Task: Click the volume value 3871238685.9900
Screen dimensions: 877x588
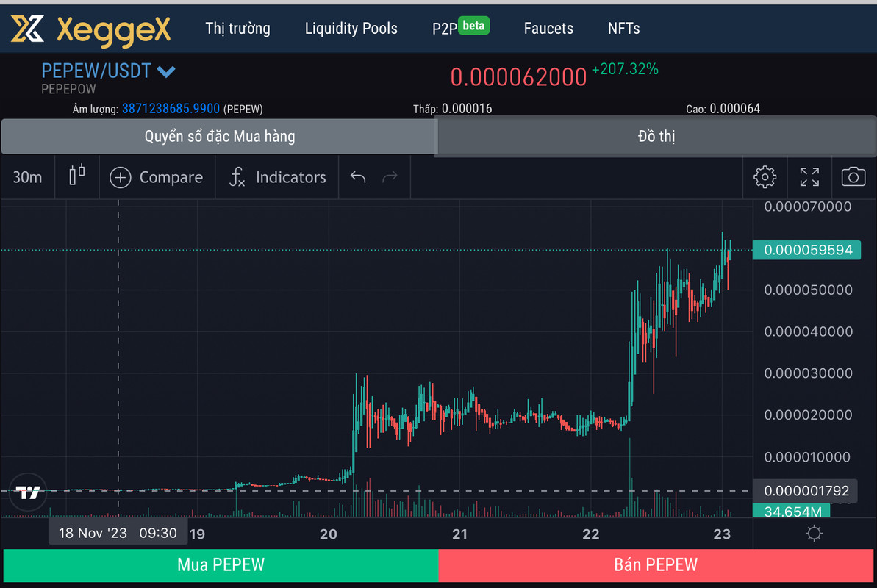Action: 171,109
